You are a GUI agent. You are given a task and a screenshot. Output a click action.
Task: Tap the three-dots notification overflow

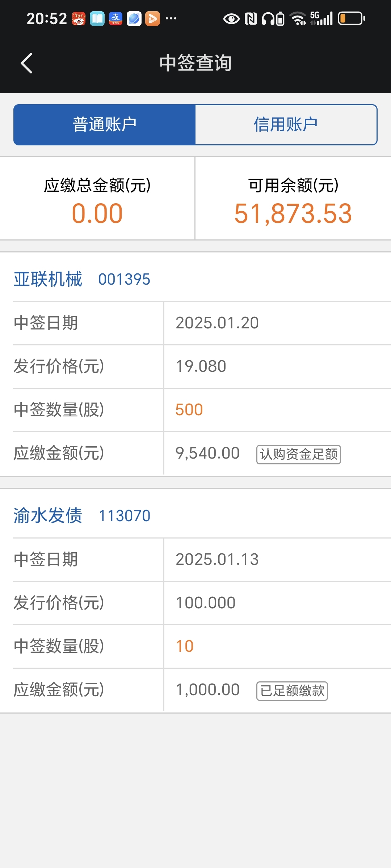171,19
